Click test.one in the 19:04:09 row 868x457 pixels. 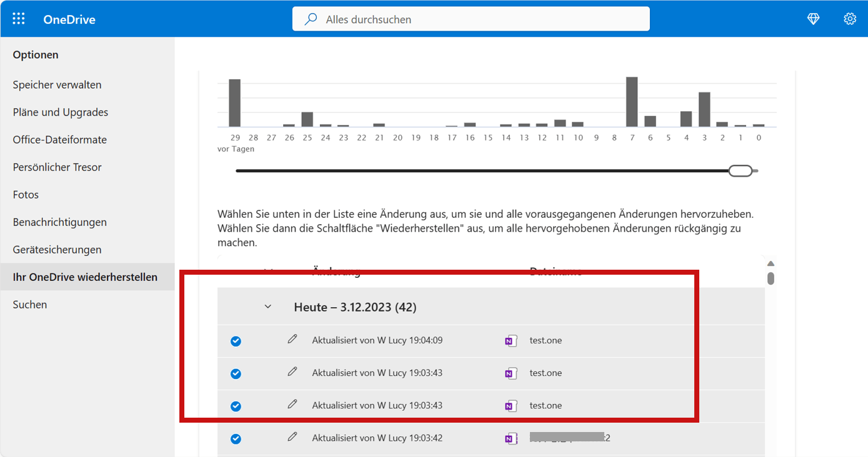pos(546,340)
